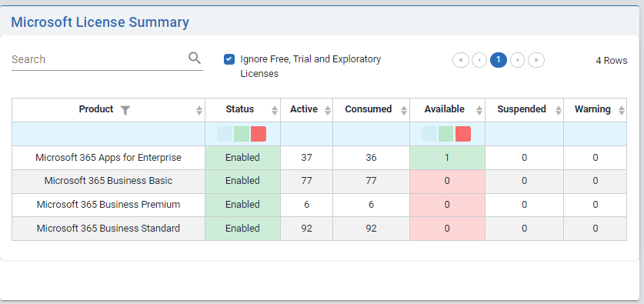The image size is (644, 304).
Task: Sort the Consumed column
Action: [x=404, y=110]
